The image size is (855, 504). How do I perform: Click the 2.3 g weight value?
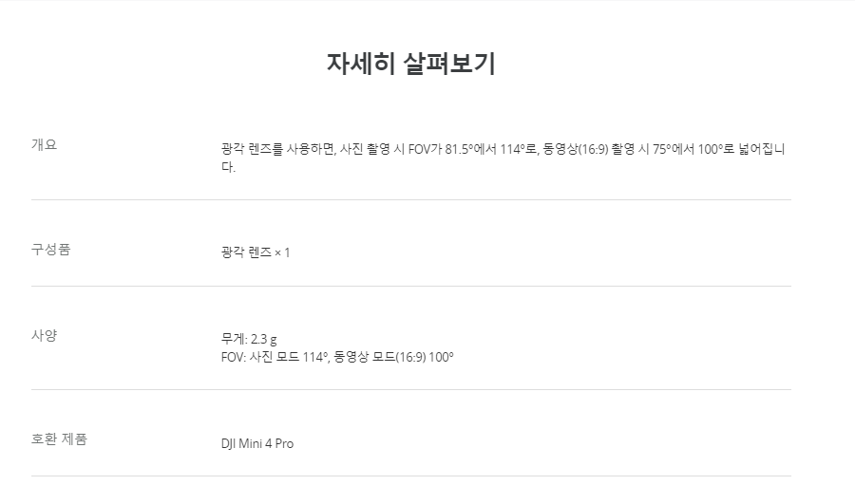click(263, 339)
